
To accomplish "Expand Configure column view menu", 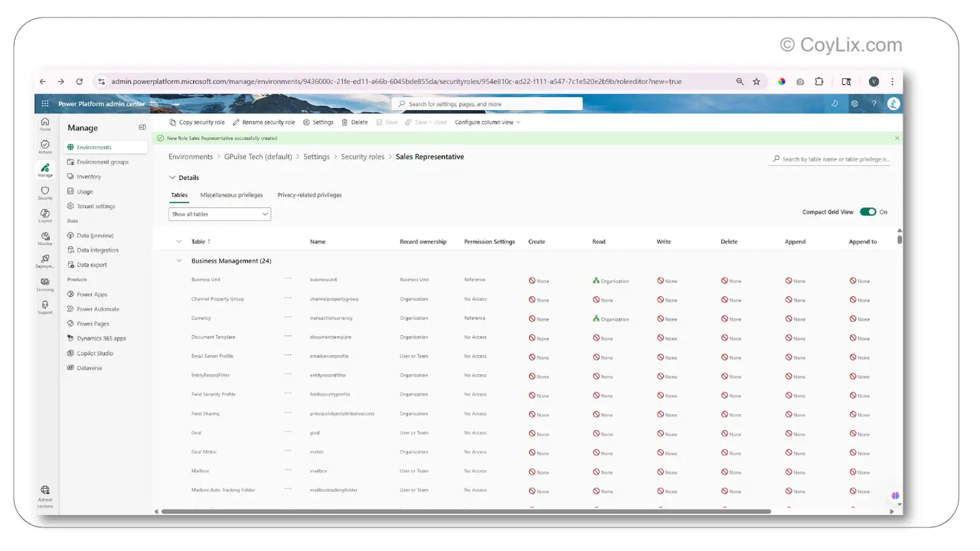I will pos(488,122).
